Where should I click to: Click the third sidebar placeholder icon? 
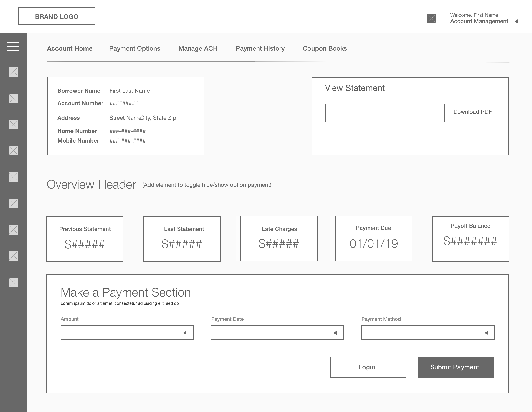(13, 125)
